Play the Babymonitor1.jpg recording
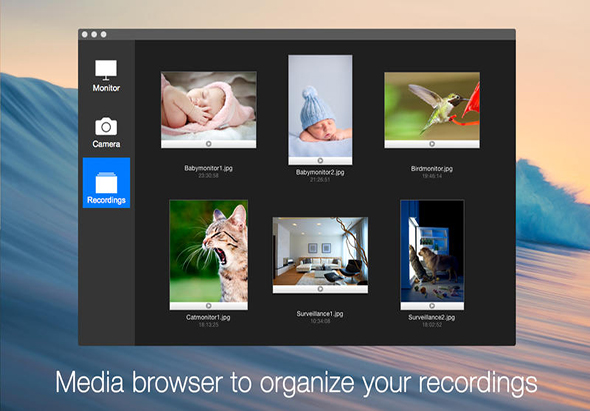The image size is (590, 411). click(x=209, y=144)
